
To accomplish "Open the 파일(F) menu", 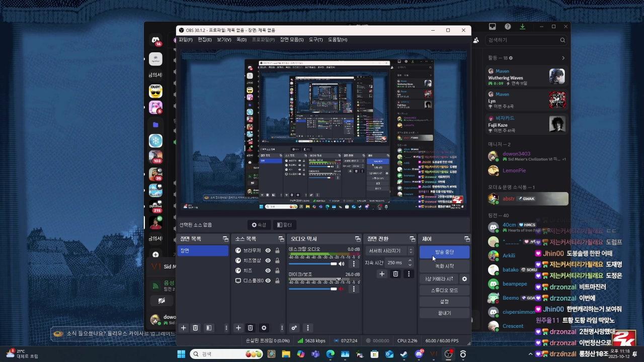I will tap(185, 40).
